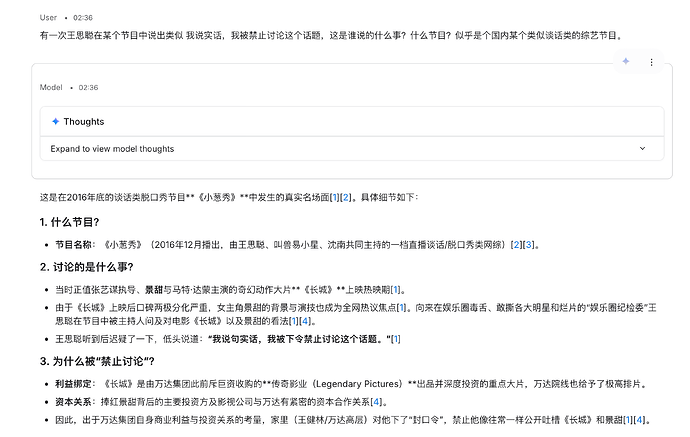
Task: Click the 02:36 timestamp beside Model
Action: [x=88, y=87]
